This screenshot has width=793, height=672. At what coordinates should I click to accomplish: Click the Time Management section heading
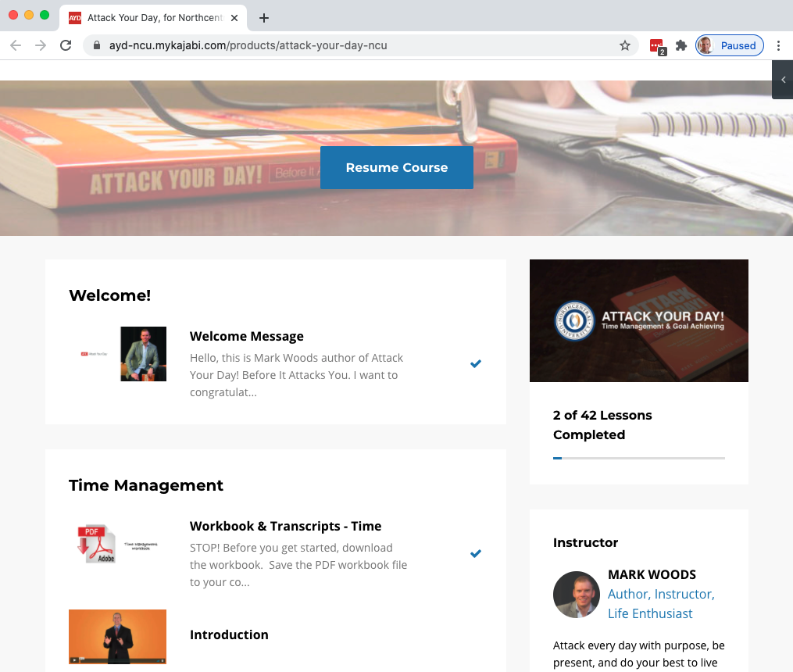[x=145, y=485]
